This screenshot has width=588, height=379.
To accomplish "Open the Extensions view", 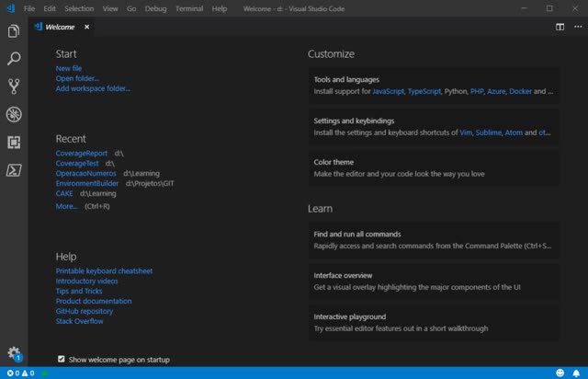I will tap(14, 143).
